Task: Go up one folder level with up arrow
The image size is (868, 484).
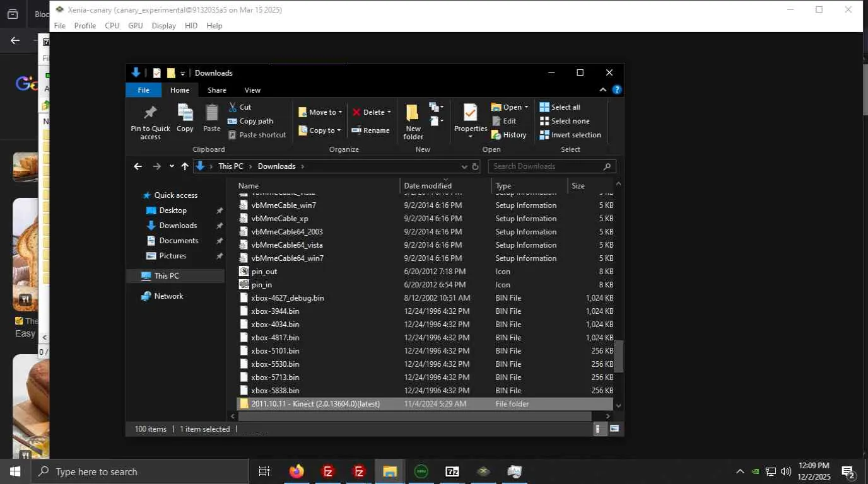Action: point(184,166)
